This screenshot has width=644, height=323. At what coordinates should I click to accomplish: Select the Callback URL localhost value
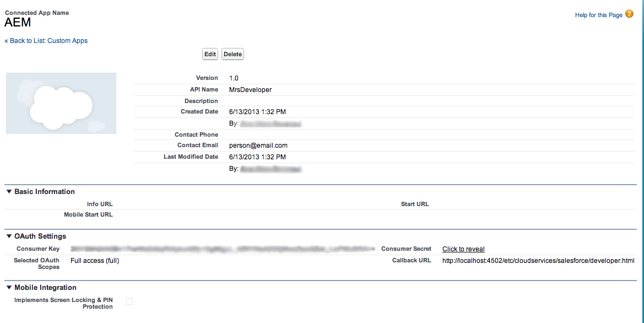[x=538, y=261]
